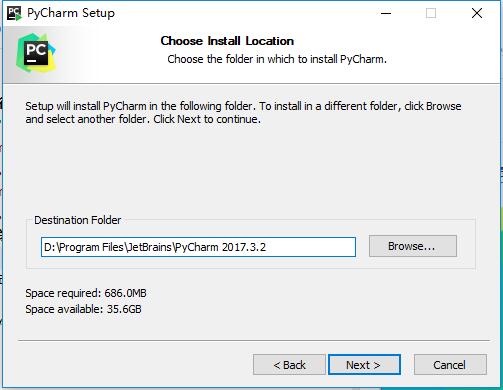The image size is (503, 390).
Task: Minimize the PyCharm Setup window
Action: 386,13
